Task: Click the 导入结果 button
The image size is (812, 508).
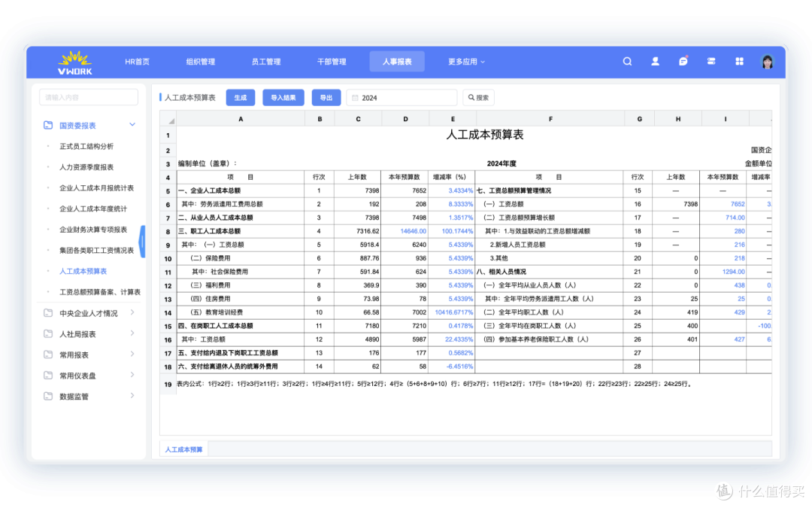Action: [x=283, y=97]
